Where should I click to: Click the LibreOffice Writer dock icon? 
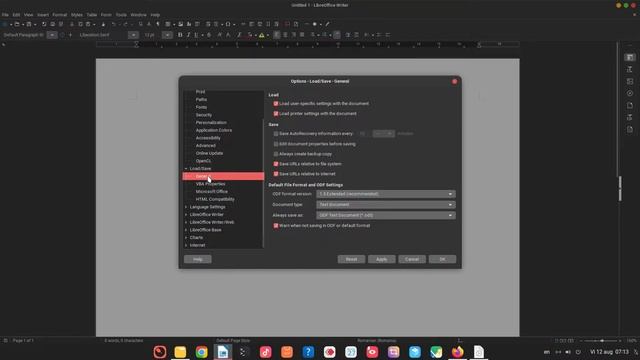pyautogui.click(x=223, y=352)
